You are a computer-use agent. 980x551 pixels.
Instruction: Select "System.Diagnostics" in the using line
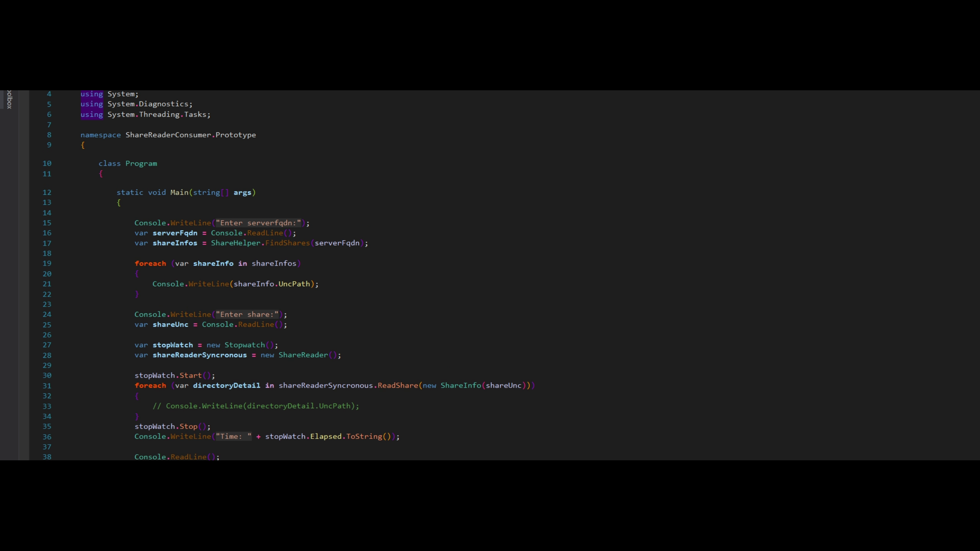(148, 104)
